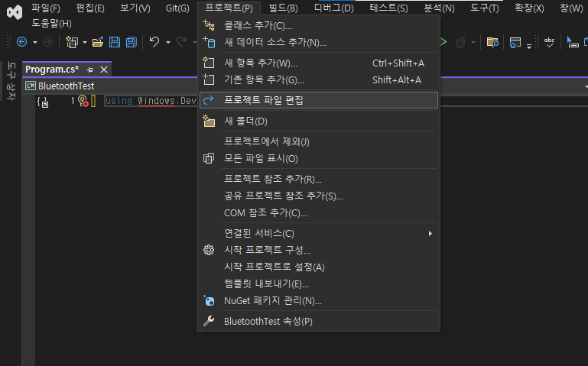Start without debugging using the green play outline icon
Image resolution: width=588 pixels, height=366 pixels.
(x=443, y=42)
